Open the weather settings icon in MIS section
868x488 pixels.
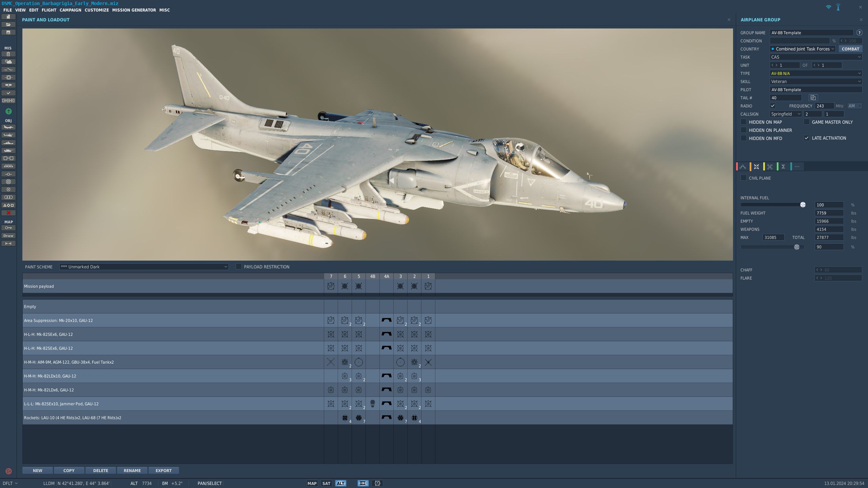(x=8, y=62)
